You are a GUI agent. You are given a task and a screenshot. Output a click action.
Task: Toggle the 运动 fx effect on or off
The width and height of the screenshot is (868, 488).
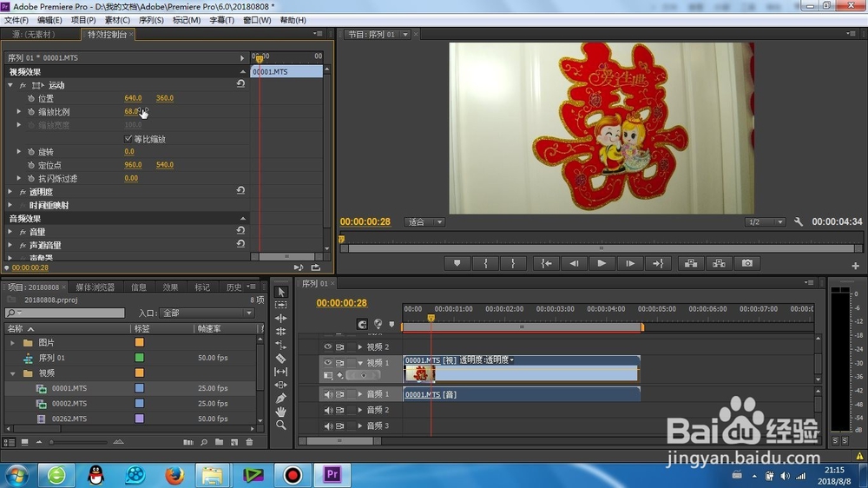[x=23, y=85]
